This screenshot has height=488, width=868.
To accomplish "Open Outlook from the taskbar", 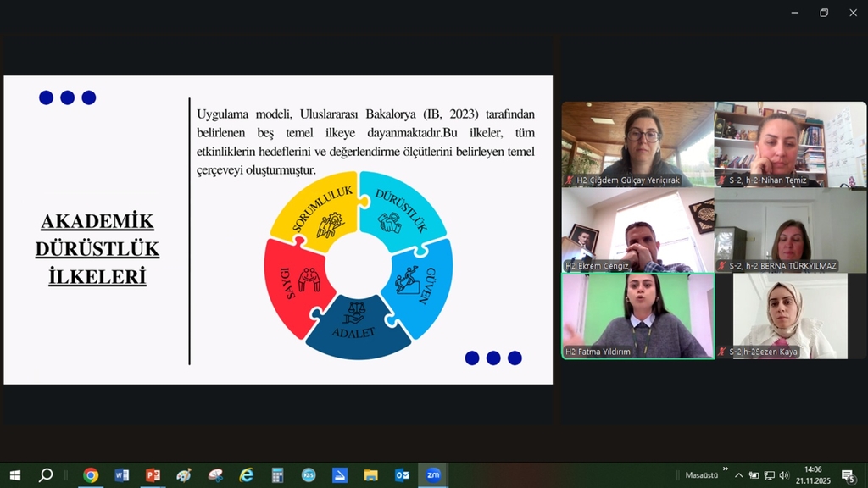I will 402,475.
